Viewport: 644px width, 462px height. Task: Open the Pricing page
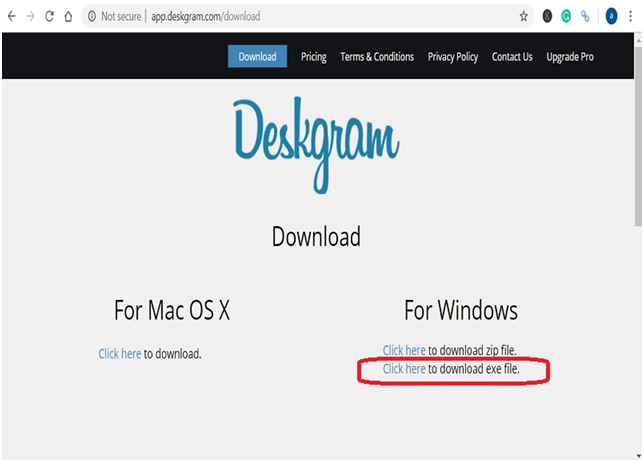tap(314, 57)
